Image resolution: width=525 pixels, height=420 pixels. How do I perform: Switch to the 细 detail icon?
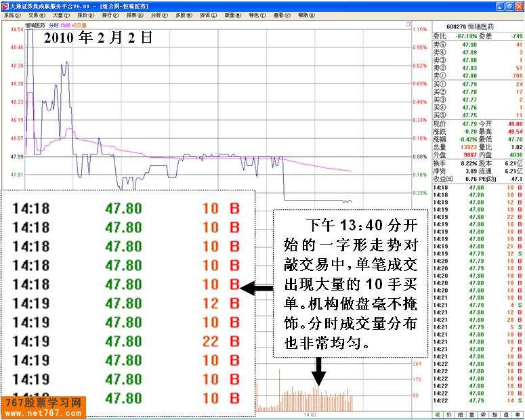[461, 415]
